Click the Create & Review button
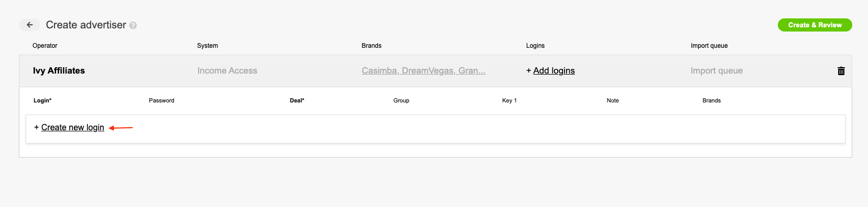Viewport: 868px width, 207px height. click(x=815, y=25)
